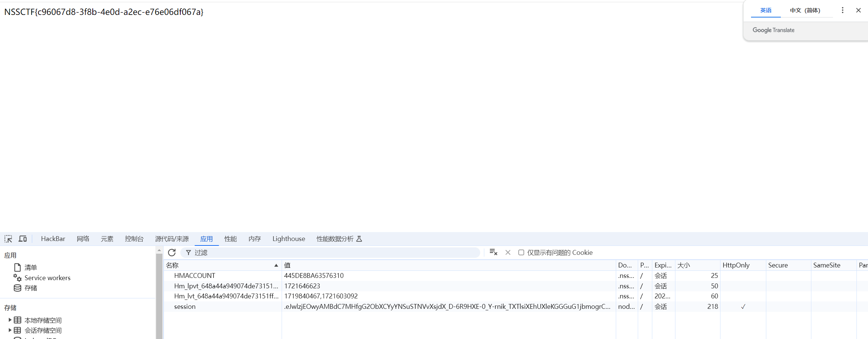
Task: Select the session cookie name
Action: [185, 307]
